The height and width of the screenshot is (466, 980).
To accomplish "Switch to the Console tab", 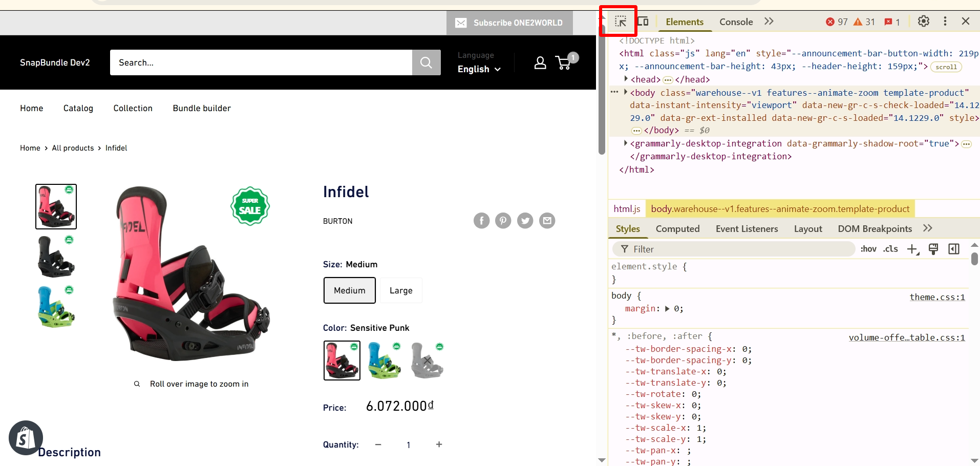I will [x=736, y=22].
